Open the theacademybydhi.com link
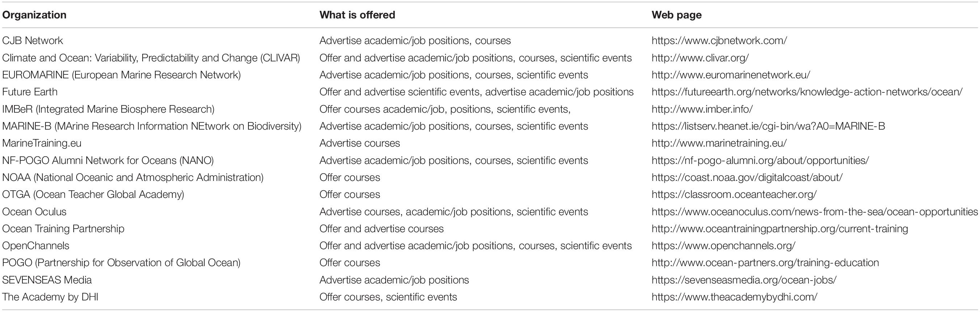980x312 pixels. (734, 297)
